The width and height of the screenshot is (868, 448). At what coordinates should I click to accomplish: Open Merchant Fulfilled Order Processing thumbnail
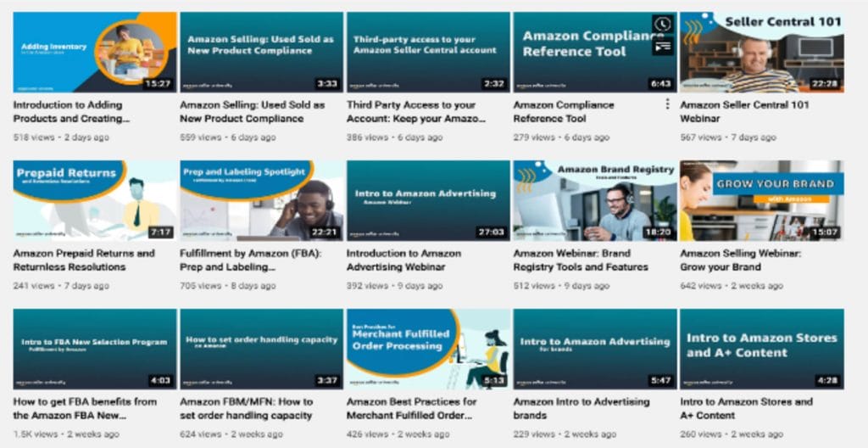428,350
